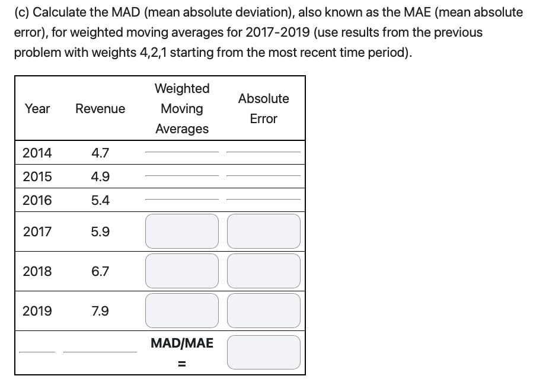Select the Year column header
Viewport: 546px width, 392px height.
click(x=37, y=108)
